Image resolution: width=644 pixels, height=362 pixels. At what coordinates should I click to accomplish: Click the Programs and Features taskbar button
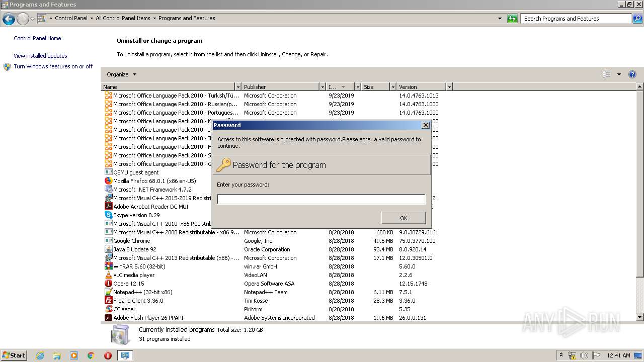pyautogui.click(x=125, y=355)
